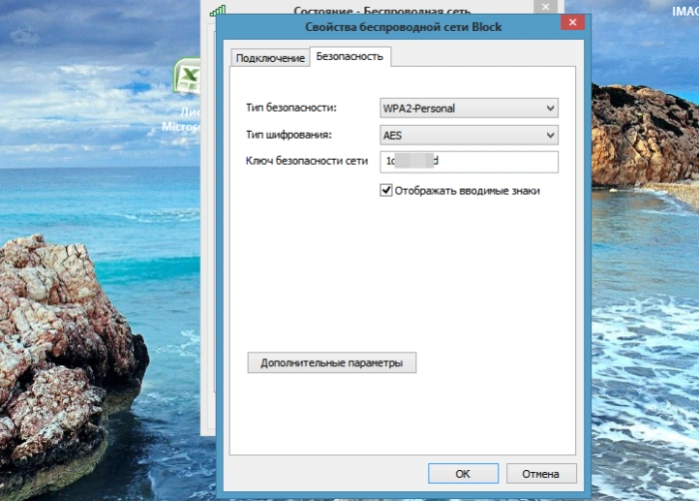Toggle the Отображать вводимые знаки checkbox
This screenshot has width=699, height=501.
click(386, 190)
